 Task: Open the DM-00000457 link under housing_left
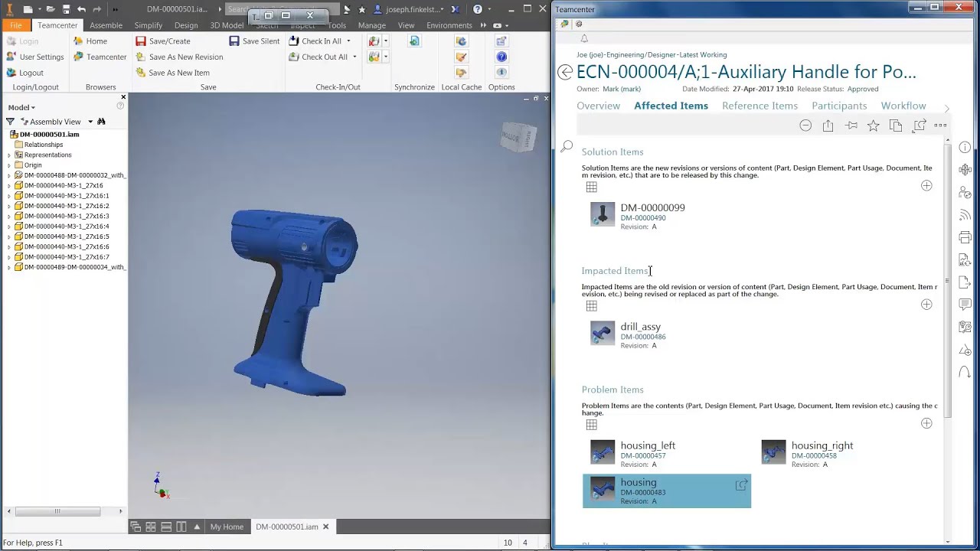point(643,455)
